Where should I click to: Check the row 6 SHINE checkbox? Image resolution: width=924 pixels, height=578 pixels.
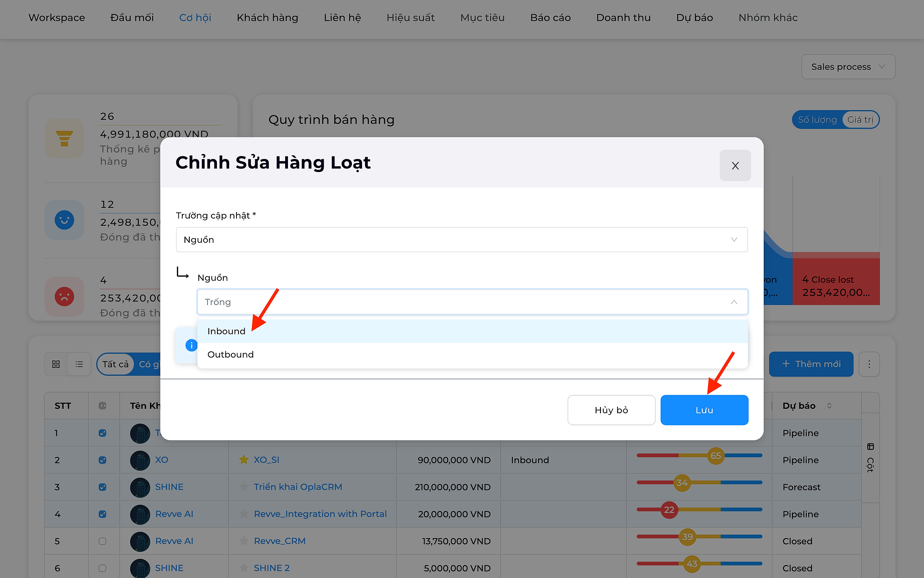click(103, 568)
